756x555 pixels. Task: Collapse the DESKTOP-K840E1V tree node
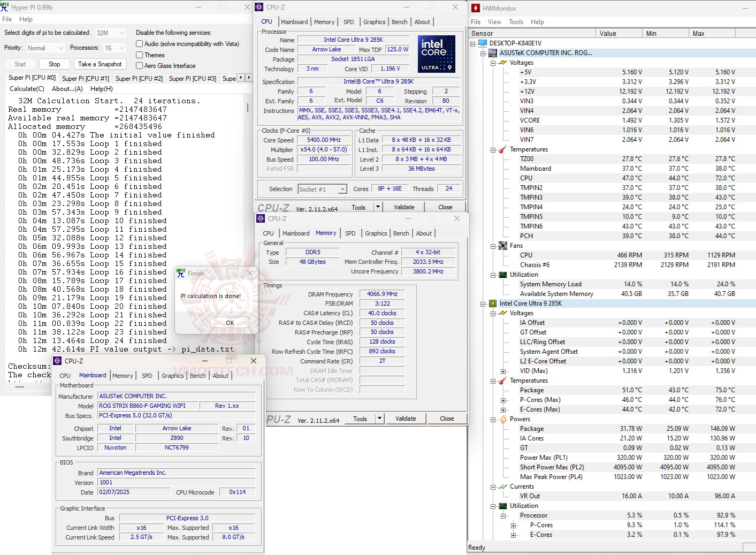[473, 43]
